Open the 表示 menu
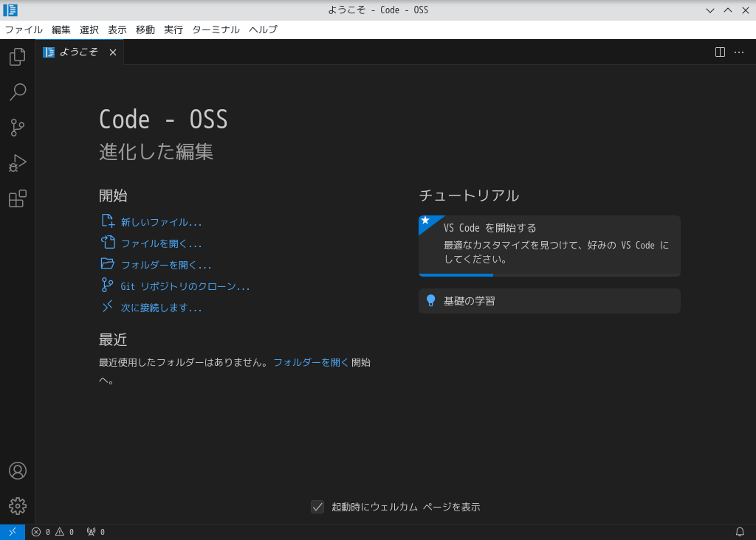Image resolution: width=756 pixels, height=540 pixels. [x=117, y=30]
